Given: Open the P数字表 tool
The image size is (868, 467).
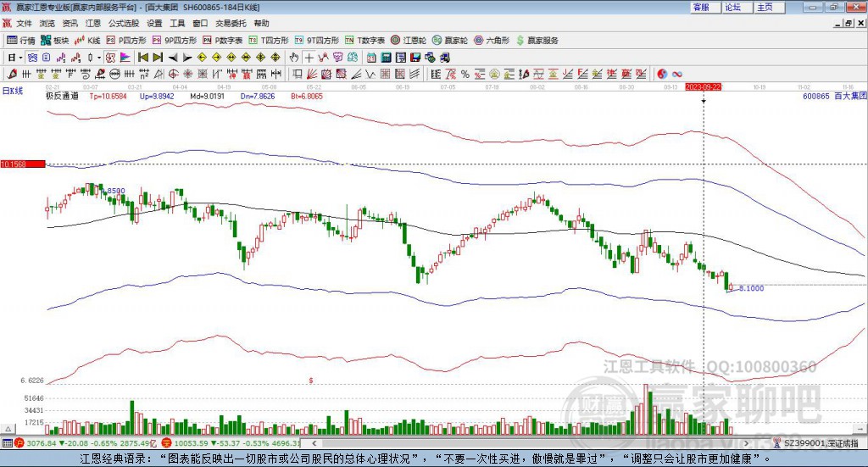Looking at the screenshot, I should pyautogui.click(x=223, y=41).
